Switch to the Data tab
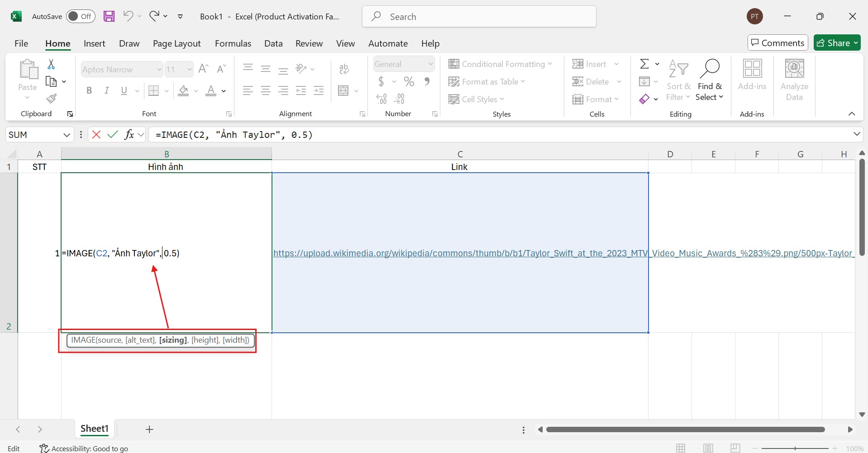This screenshot has height=453, width=868. pyautogui.click(x=273, y=43)
